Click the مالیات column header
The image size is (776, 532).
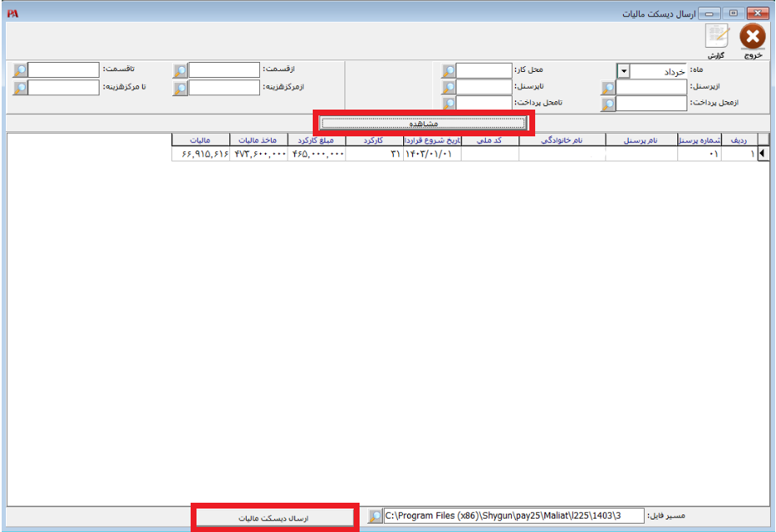[201, 140]
